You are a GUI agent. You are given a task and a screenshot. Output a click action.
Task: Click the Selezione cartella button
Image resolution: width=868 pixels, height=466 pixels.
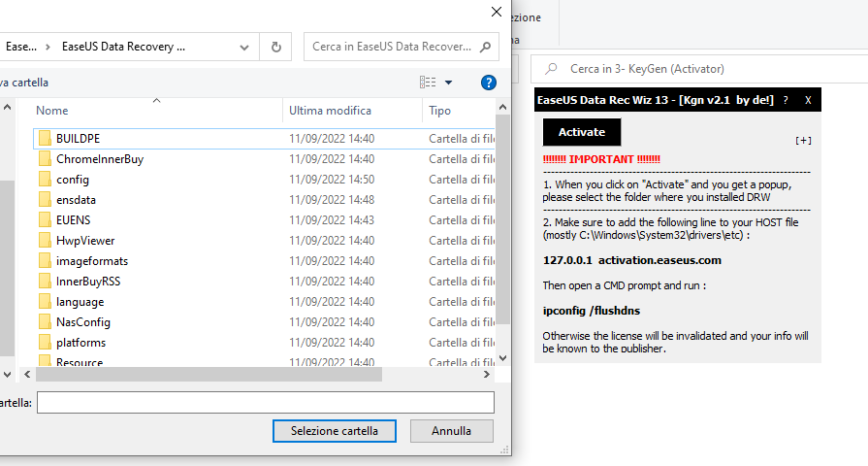click(335, 430)
